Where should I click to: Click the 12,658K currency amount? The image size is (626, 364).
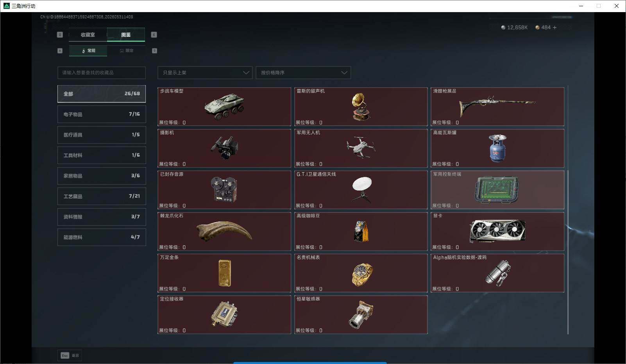tap(517, 27)
